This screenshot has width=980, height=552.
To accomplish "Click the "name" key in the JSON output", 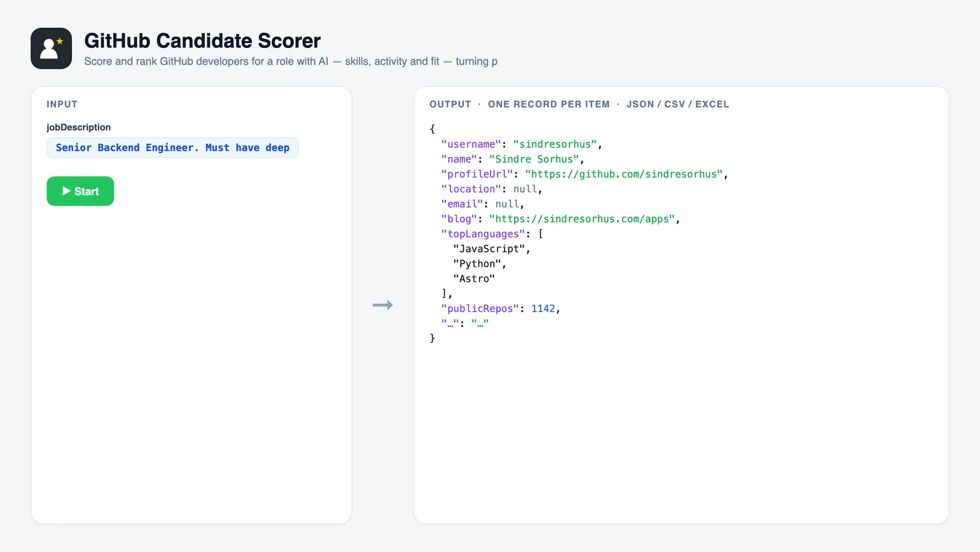I will pyautogui.click(x=459, y=159).
